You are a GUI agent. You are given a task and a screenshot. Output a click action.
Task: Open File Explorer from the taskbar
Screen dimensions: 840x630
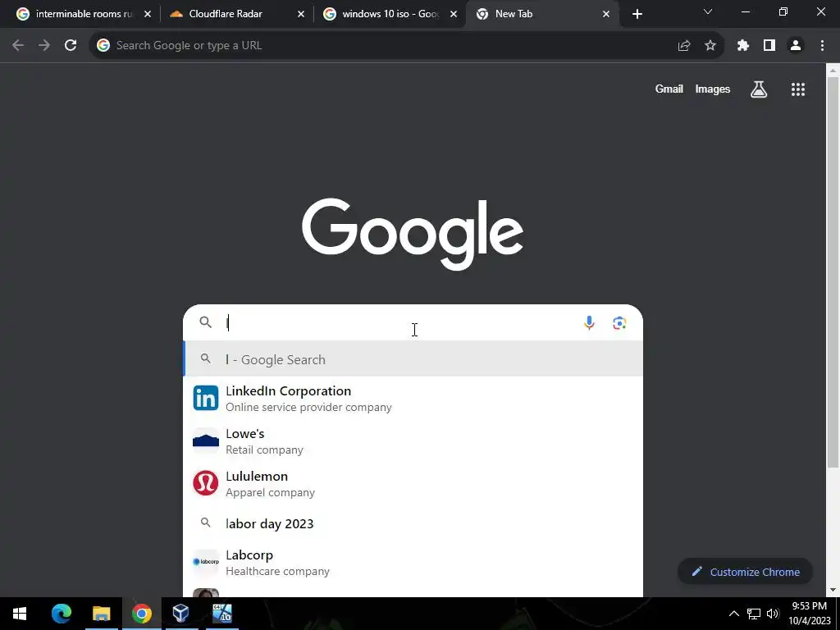coord(101,614)
